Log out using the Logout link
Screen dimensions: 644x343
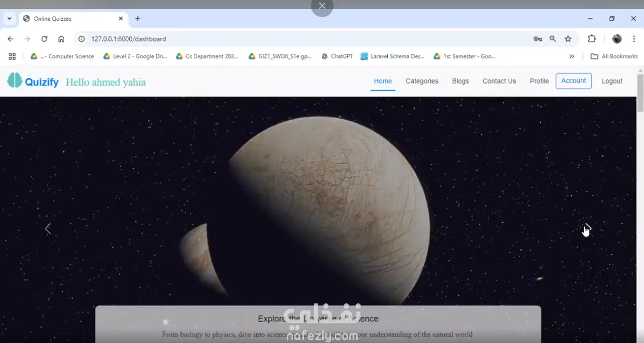click(612, 81)
